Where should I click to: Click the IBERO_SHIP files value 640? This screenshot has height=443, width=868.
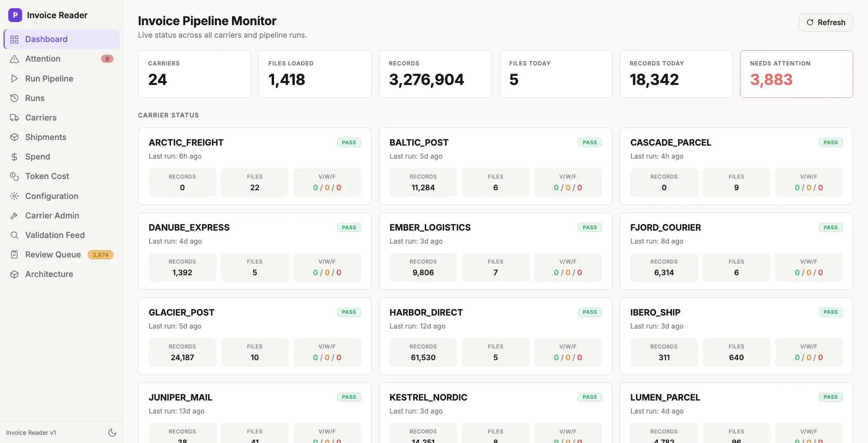[736, 358]
